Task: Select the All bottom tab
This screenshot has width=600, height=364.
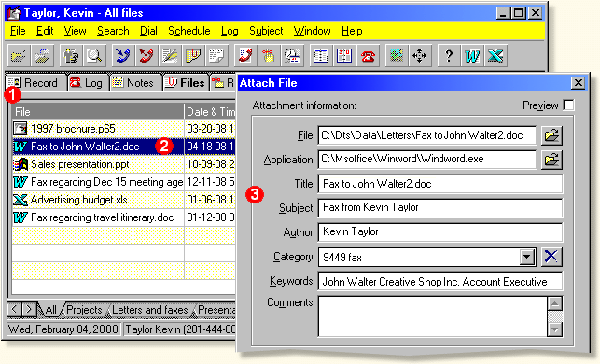Action: tap(51, 310)
